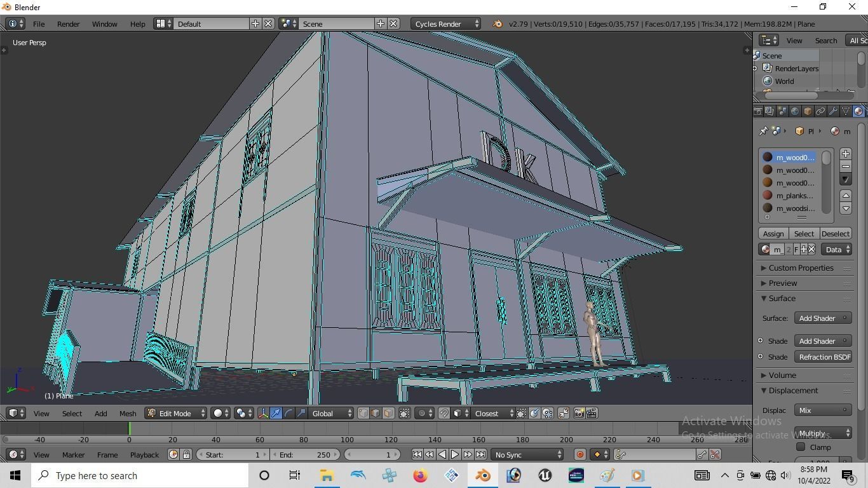This screenshot has width=868, height=488.
Task: Enable the Clamp checkbox
Action: click(801, 447)
